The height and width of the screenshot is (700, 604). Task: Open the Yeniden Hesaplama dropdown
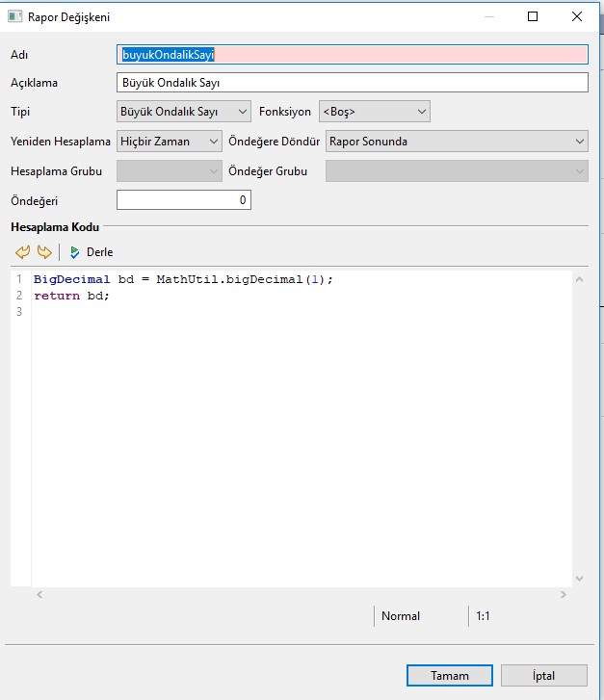[170, 142]
